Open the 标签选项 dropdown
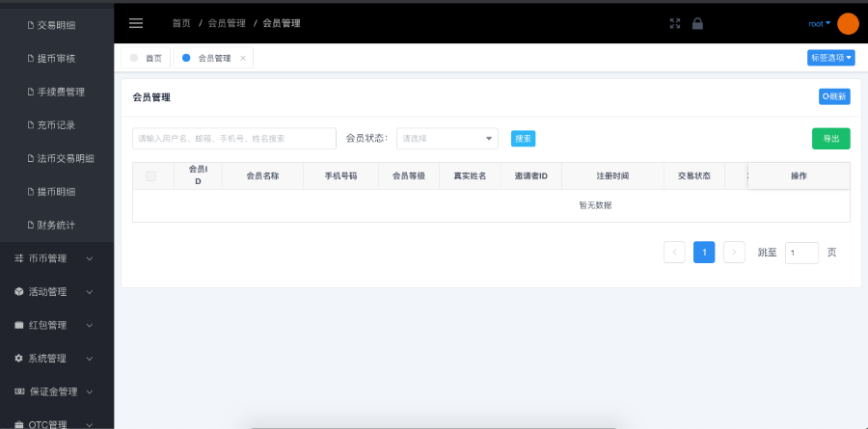 [x=830, y=58]
